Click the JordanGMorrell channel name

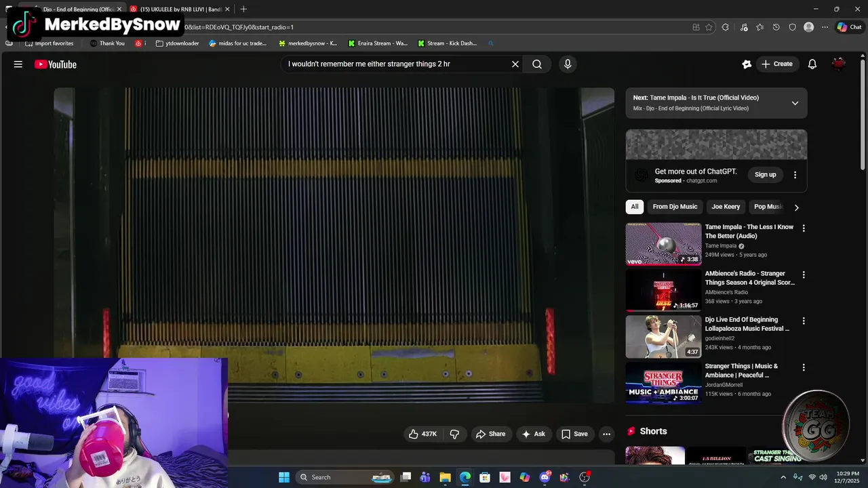tap(724, 385)
